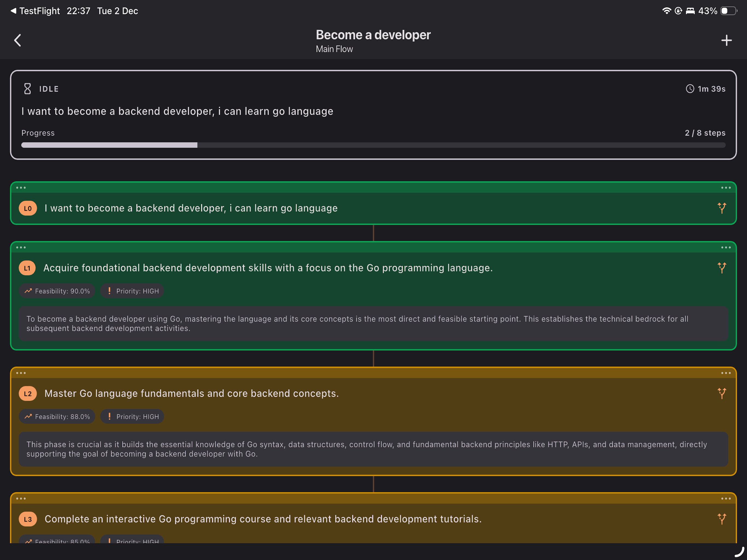This screenshot has width=747, height=560.
Task: Click the branch icon on the L1 Acquire foundational card
Action: point(722,268)
